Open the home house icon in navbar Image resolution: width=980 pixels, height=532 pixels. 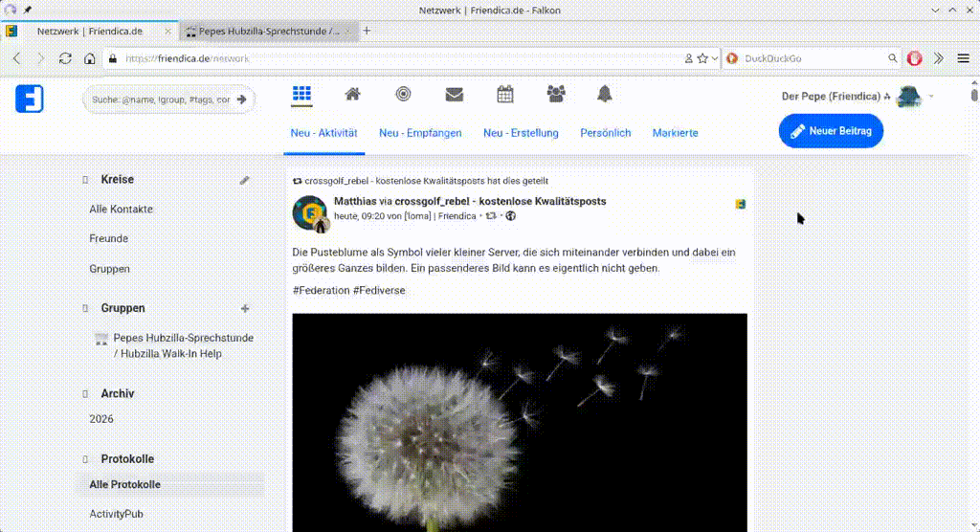point(352,95)
